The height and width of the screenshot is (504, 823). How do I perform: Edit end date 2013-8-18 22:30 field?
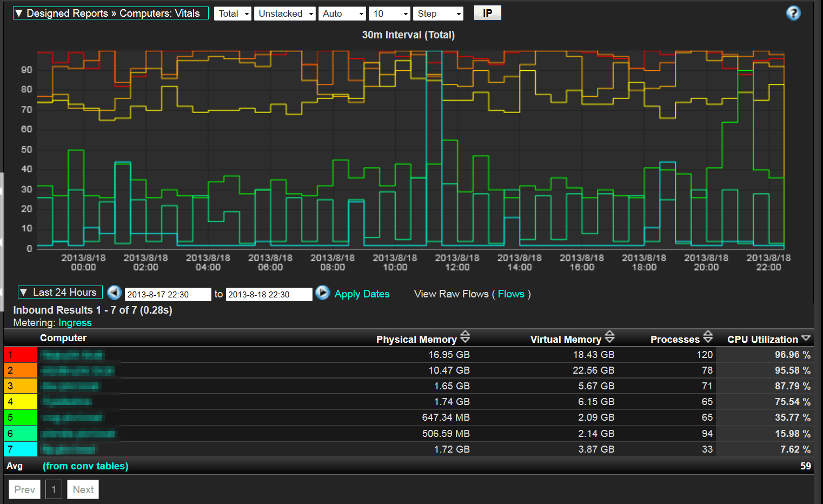point(269,294)
